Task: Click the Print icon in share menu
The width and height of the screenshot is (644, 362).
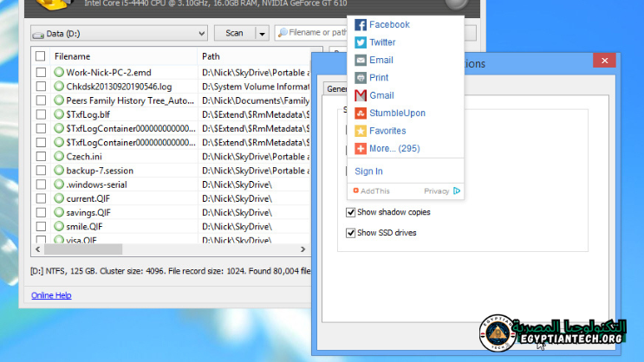Action: tap(361, 78)
